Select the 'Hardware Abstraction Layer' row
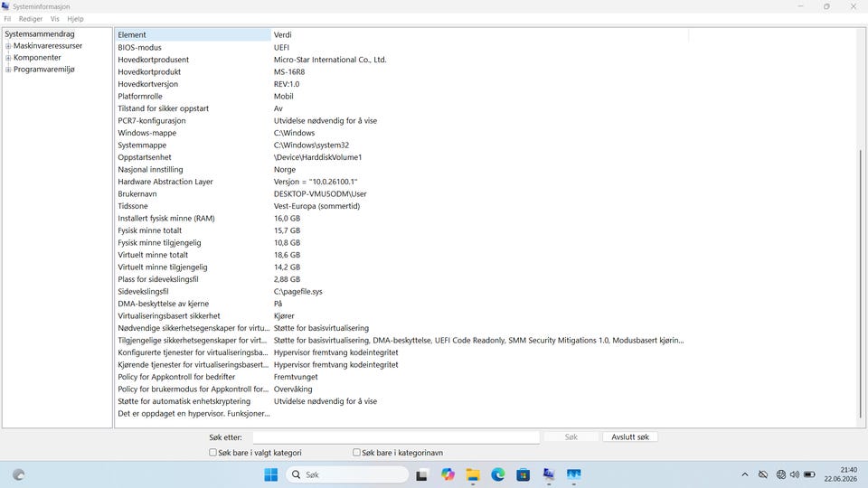Viewport: 868px width, 488px height. coord(401,182)
